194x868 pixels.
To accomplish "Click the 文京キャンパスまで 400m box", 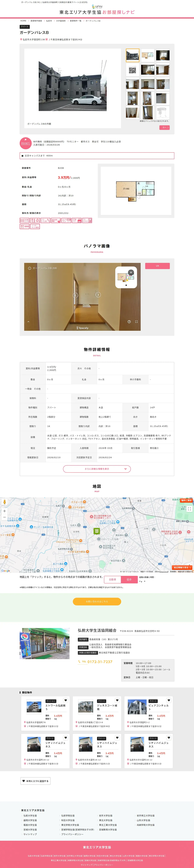I will pos(97,156).
